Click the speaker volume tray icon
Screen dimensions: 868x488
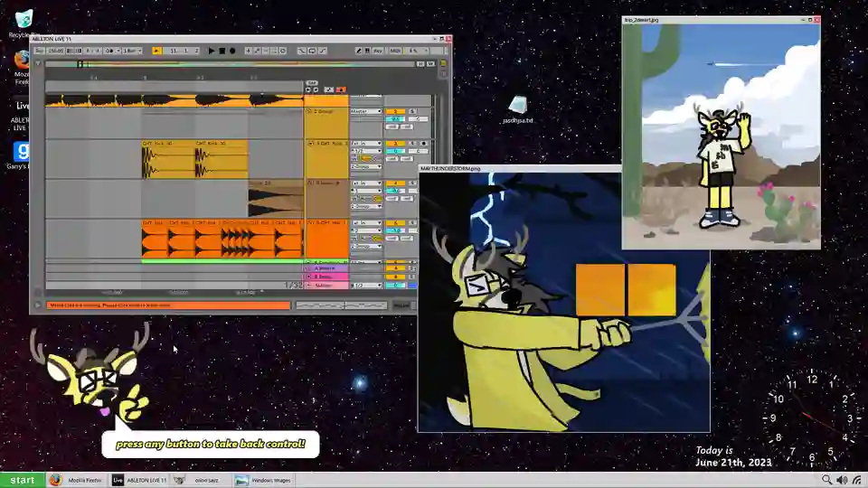coord(842,480)
